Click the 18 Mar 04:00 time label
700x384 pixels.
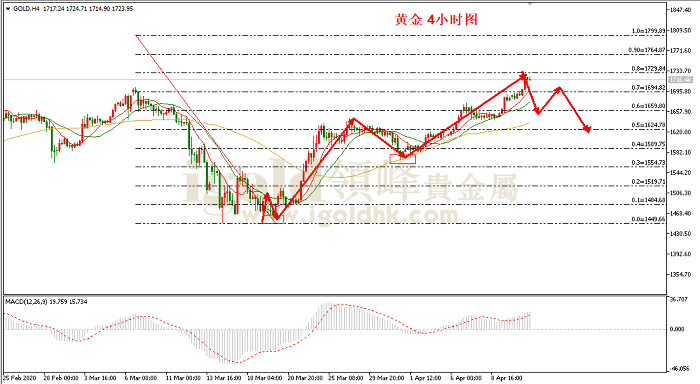pyautogui.click(x=265, y=378)
